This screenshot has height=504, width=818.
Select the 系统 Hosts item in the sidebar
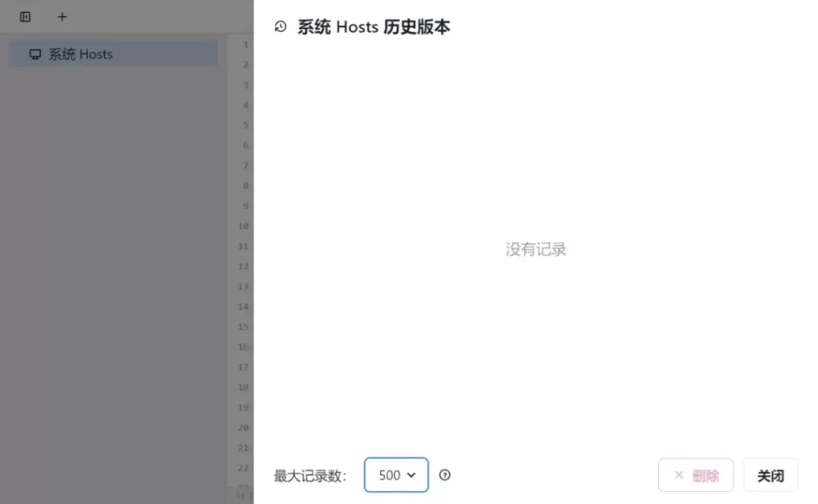[113, 54]
